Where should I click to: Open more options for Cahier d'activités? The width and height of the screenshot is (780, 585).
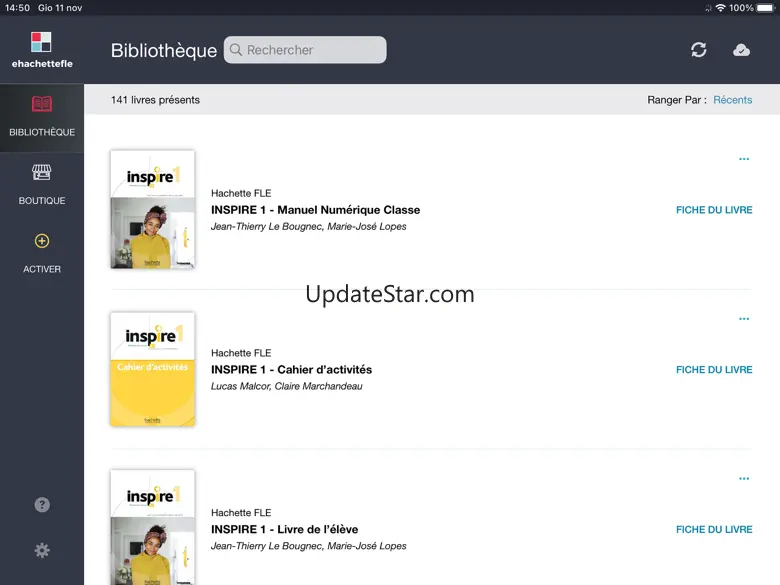[x=743, y=319]
